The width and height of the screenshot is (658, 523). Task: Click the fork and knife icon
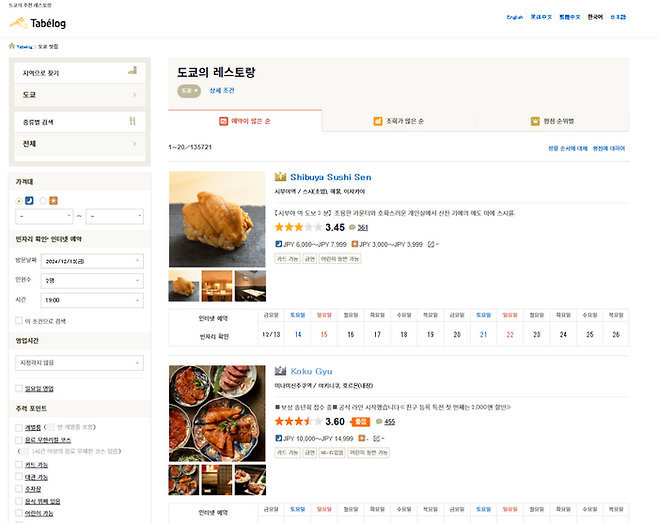pos(132,121)
